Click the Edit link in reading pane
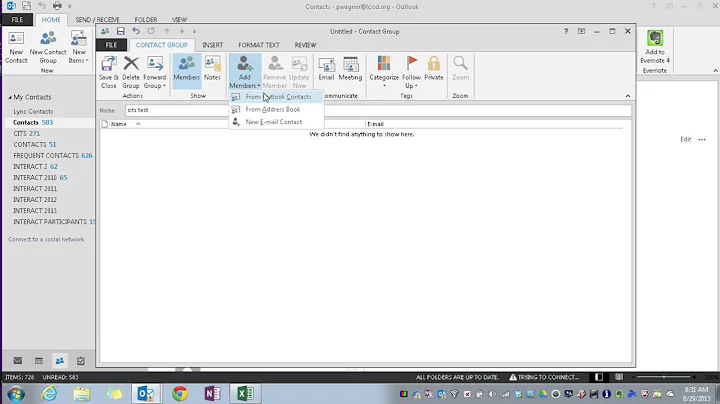 686,140
